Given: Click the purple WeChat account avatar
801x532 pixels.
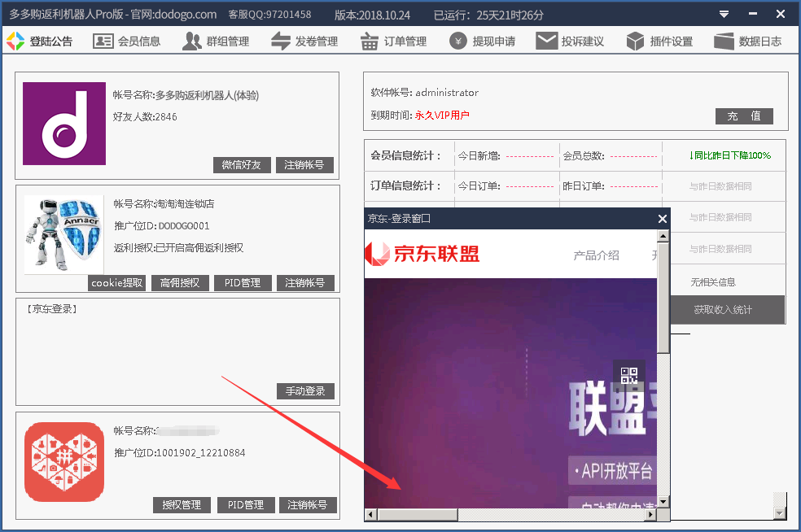Looking at the screenshot, I should pos(64,124).
